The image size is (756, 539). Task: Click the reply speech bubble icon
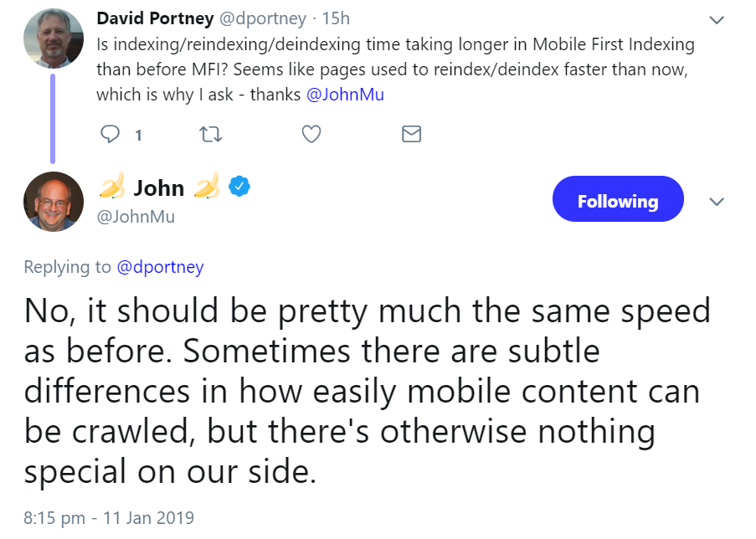click(x=111, y=134)
